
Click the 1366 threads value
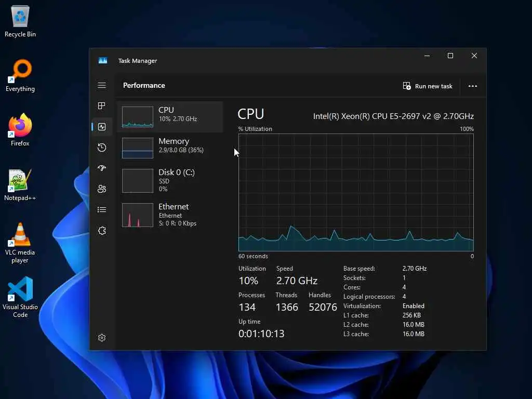tap(287, 307)
